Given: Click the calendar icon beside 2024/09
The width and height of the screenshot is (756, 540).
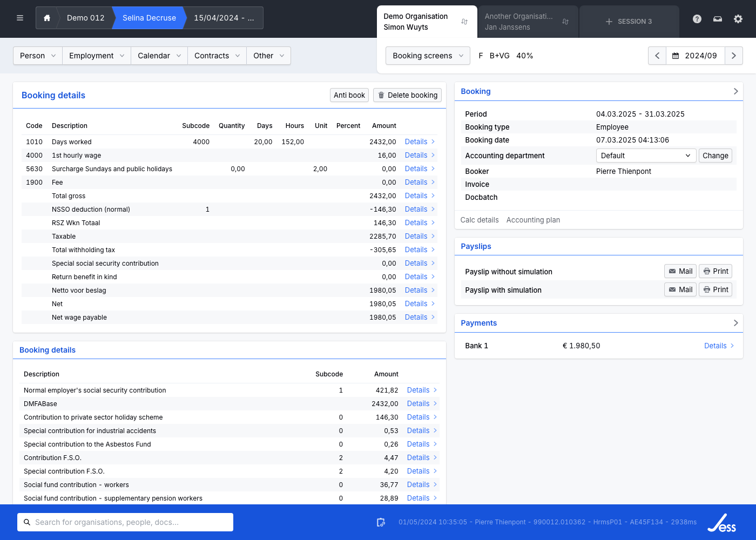Looking at the screenshot, I should click(x=676, y=56).
